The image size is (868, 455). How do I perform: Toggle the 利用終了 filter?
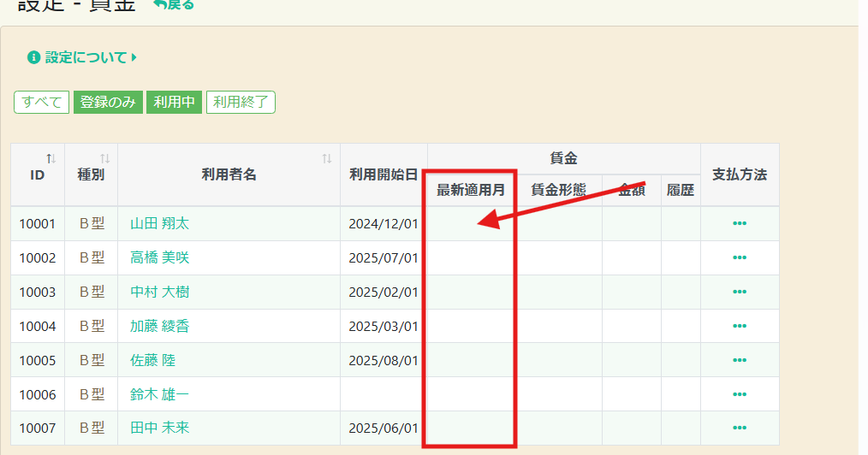[241, 103]
